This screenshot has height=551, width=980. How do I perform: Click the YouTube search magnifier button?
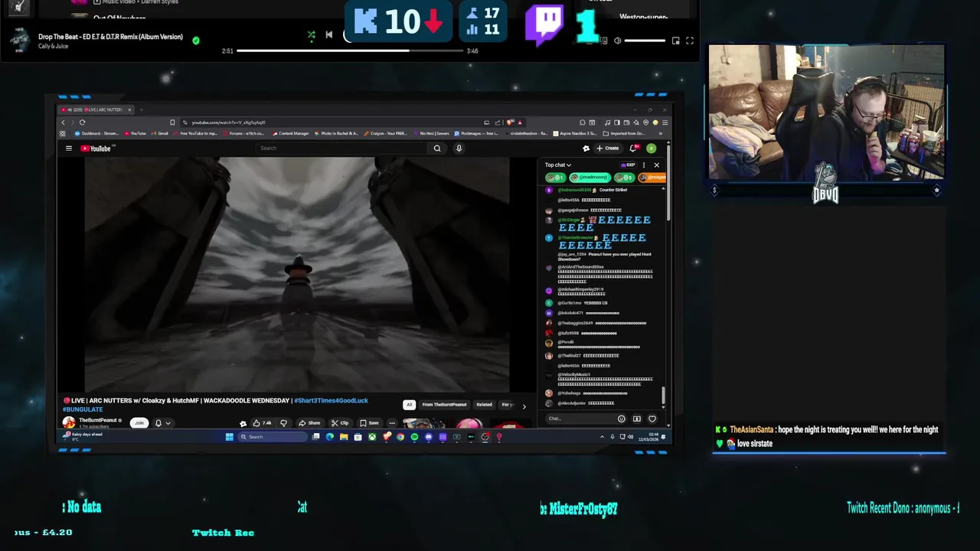coord(437,148)
